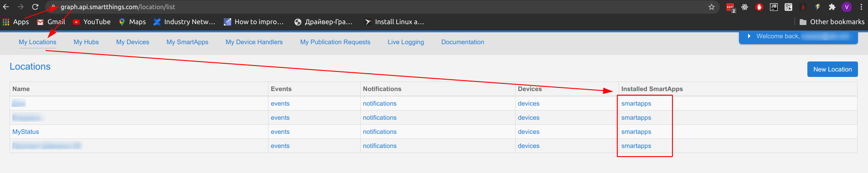
Task: Open the Maps bookmark
Action: pyautogui.click(x=132, y=22)
